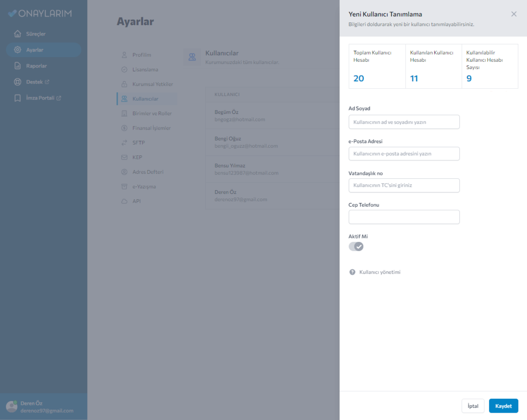Open the Kullanıcı yönetimi help icon
This screenshot has height=420, width=527.
[x=352, y=272]
